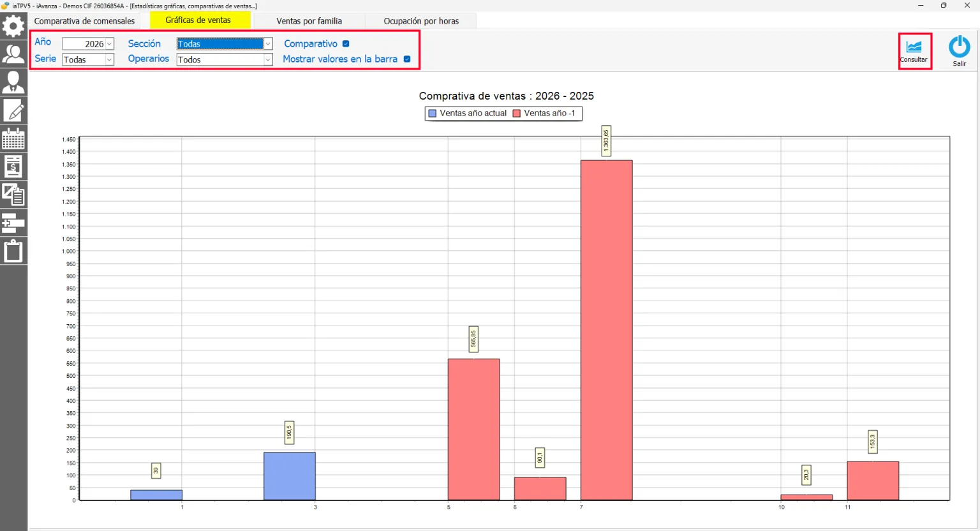
Task: Click the plus-with-bars sidebar icon
Action: [13, 223]
